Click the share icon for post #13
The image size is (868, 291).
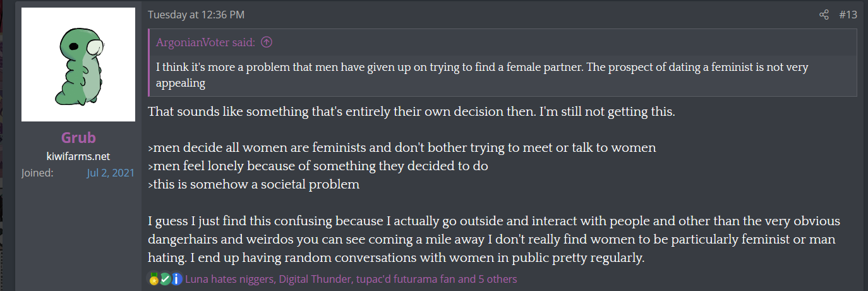824,15
